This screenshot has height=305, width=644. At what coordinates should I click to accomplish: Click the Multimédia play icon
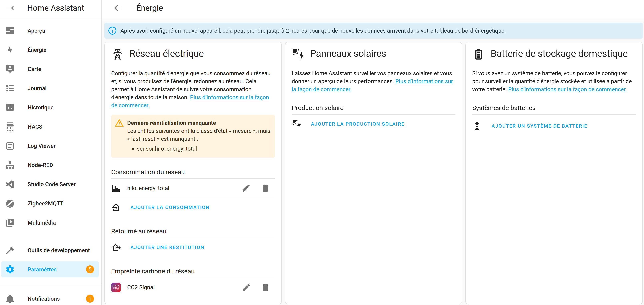pyautogui.click(x=10, y=223)
